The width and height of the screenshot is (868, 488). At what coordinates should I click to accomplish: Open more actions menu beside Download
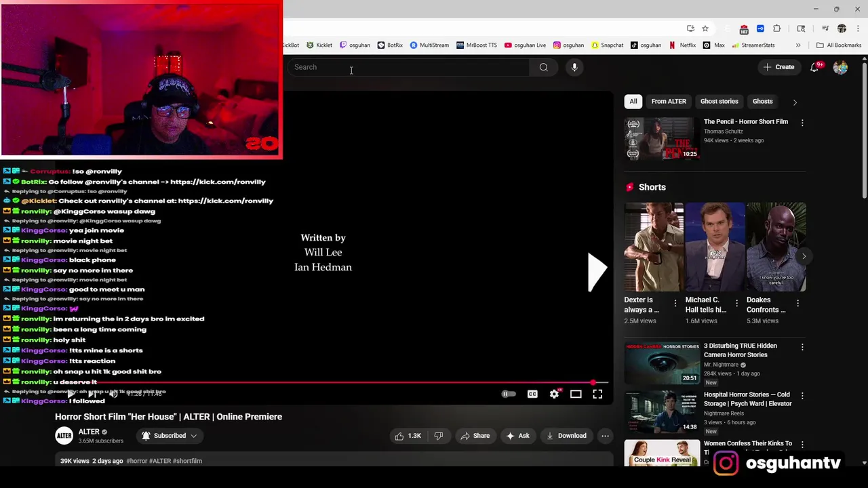point(606,436)
